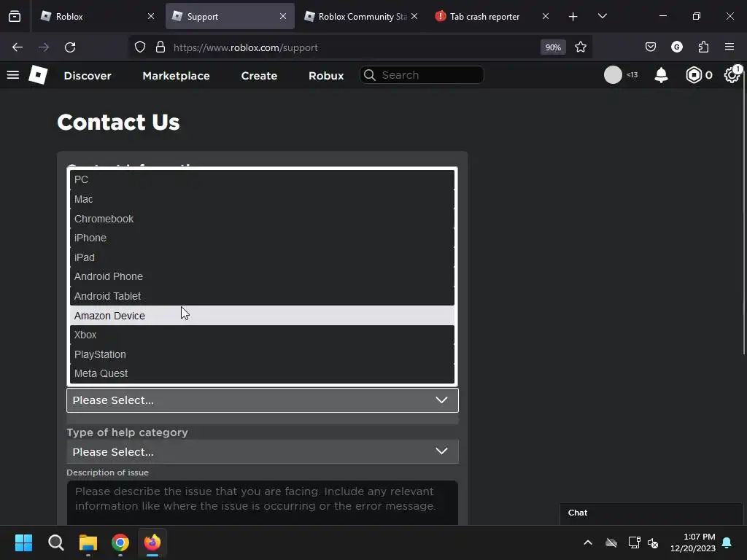The height and width of the screenshot is (560, 747).
Task: Open Robux in the Roblox navigation
Action: coord(326,75)
